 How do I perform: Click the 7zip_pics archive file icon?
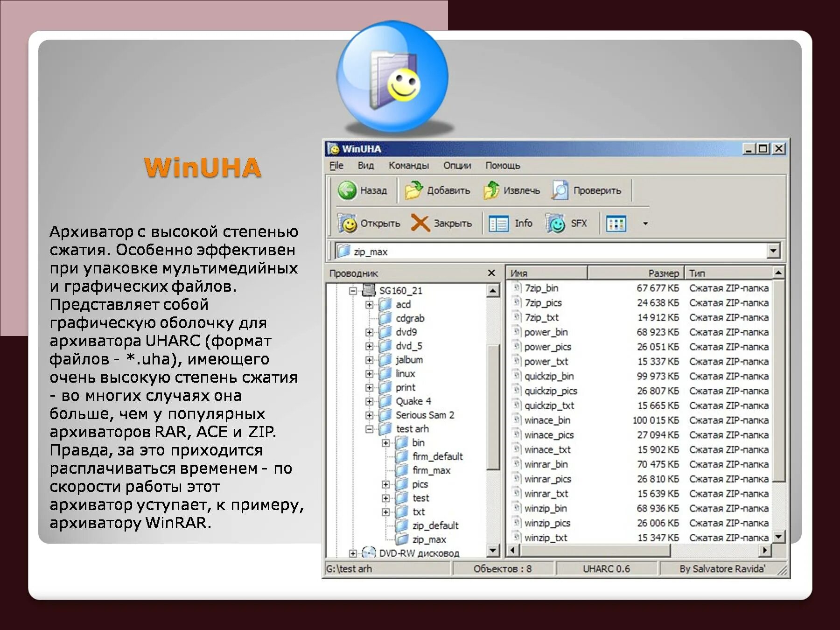pyautogui.click(x=517, y=302)
